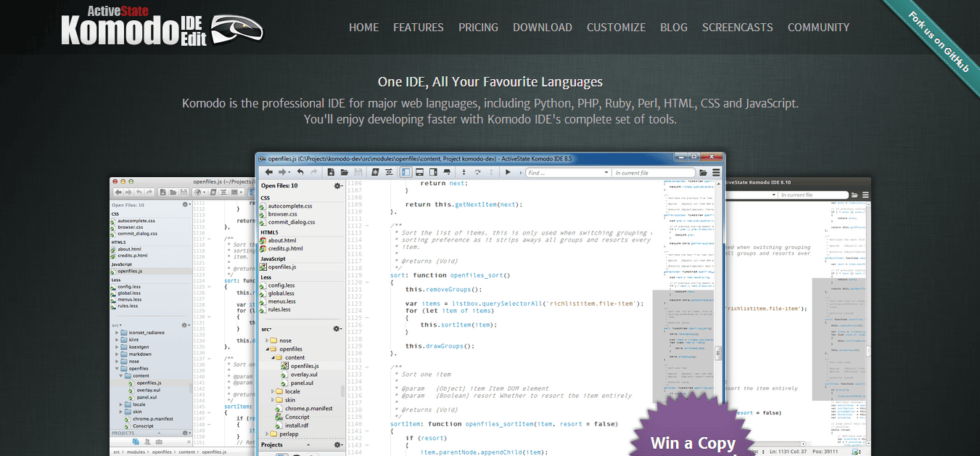
Task: Toggle the bottom pane in Komodo IDE 8.5 toolbar
Action: [x=420, y=172]
